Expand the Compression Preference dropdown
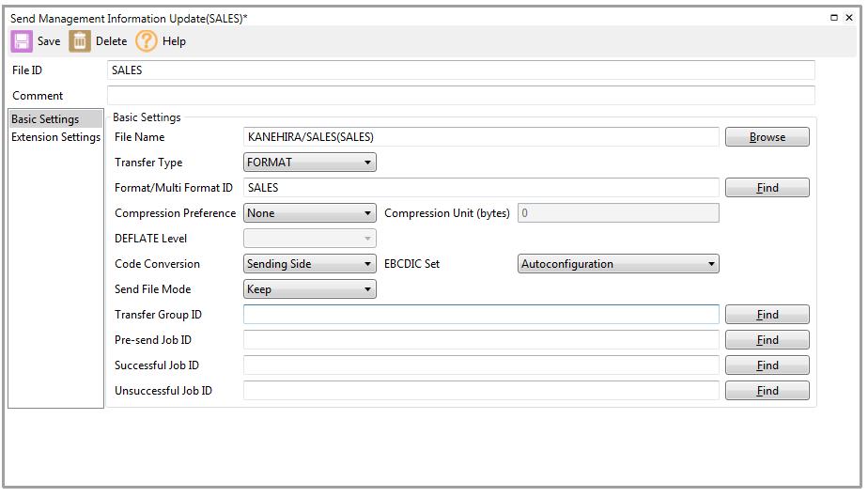868x497 pixels. (310, 213)
